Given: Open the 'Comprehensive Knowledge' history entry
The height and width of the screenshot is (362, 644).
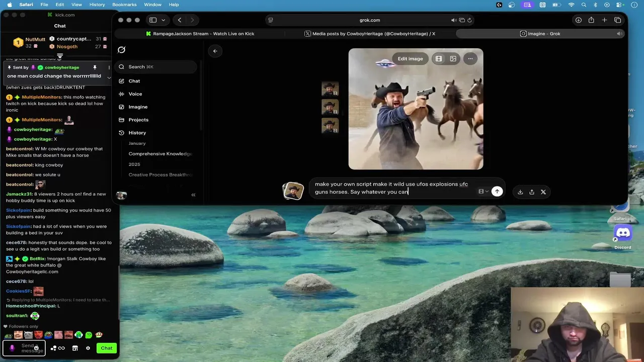Looking at the screenshot, I should [160, 154].
